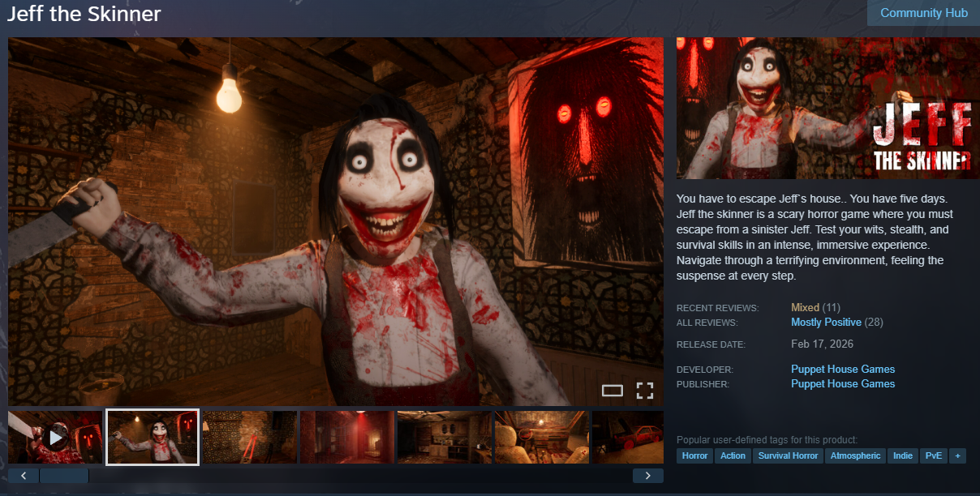Select the dark kitchen room thumbnail

444,438
